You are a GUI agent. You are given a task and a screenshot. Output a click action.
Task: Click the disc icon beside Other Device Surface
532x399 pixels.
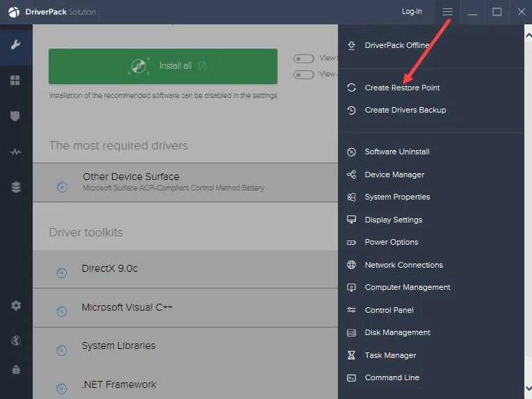pos(62,187)
